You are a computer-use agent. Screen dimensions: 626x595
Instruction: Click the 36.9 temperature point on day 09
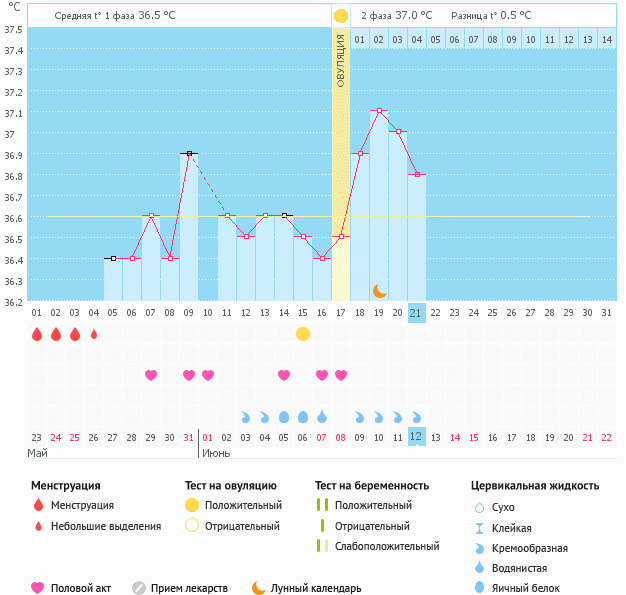pos(189,154)
